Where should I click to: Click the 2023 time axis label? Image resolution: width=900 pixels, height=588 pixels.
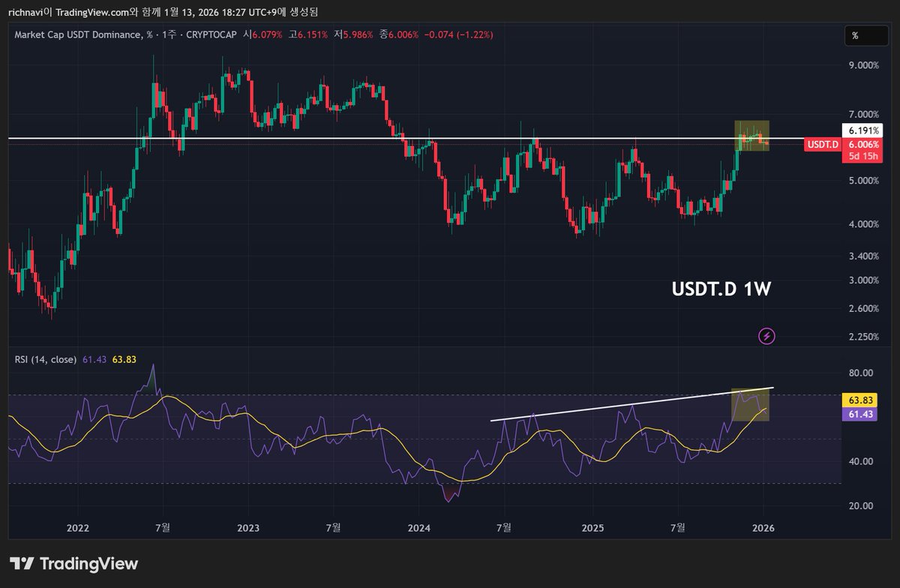248,527
